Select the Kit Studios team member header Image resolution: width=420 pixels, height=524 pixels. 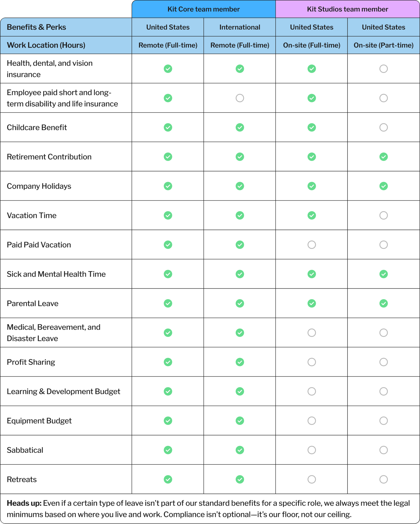[348, 9]
